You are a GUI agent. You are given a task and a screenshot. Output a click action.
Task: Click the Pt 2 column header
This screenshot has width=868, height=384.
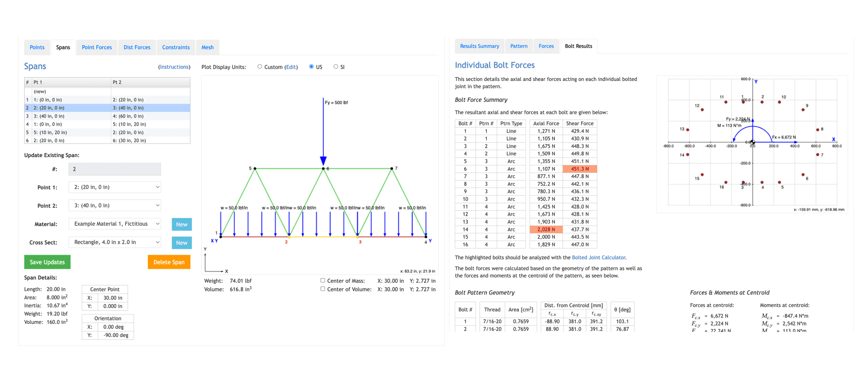(x=150, y=82)
